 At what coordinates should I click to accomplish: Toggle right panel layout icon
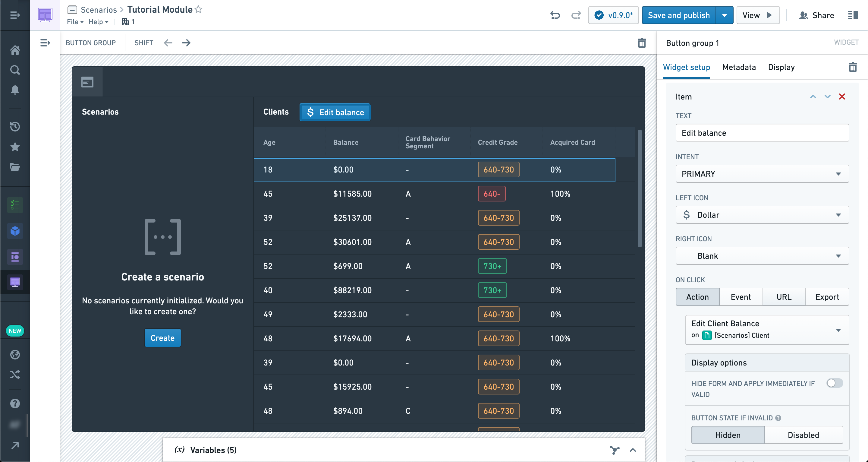pos(853,15)
